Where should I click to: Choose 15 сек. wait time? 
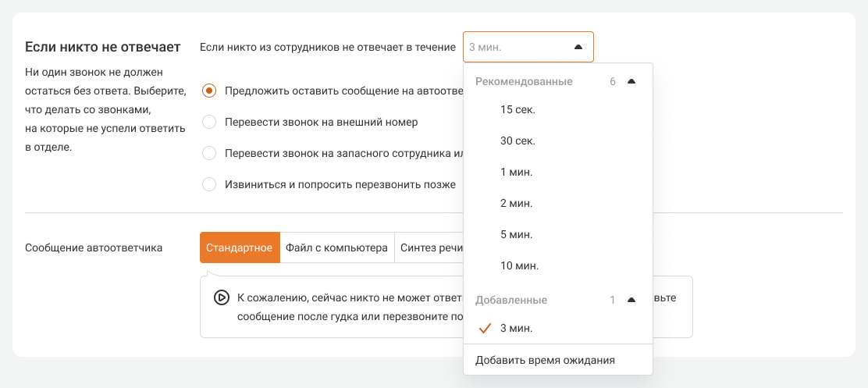518,109
